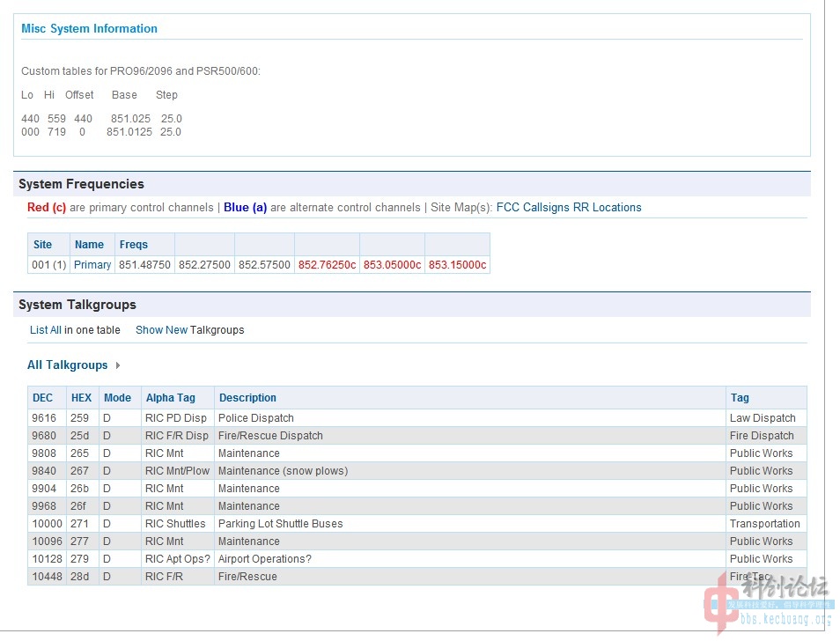Select talkgroup DEC 9616
The height and width of the screenshot is (641, 840).
[x=44, y=418]
